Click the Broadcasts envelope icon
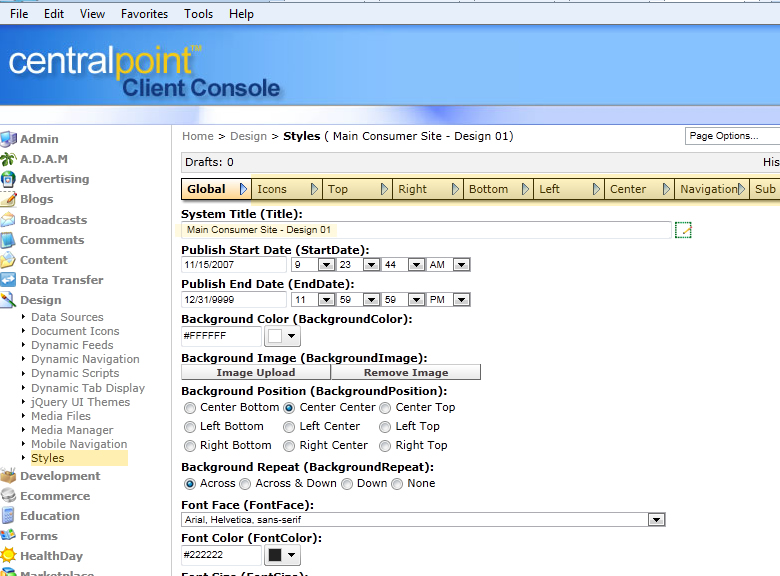 [x=9, y=220]
